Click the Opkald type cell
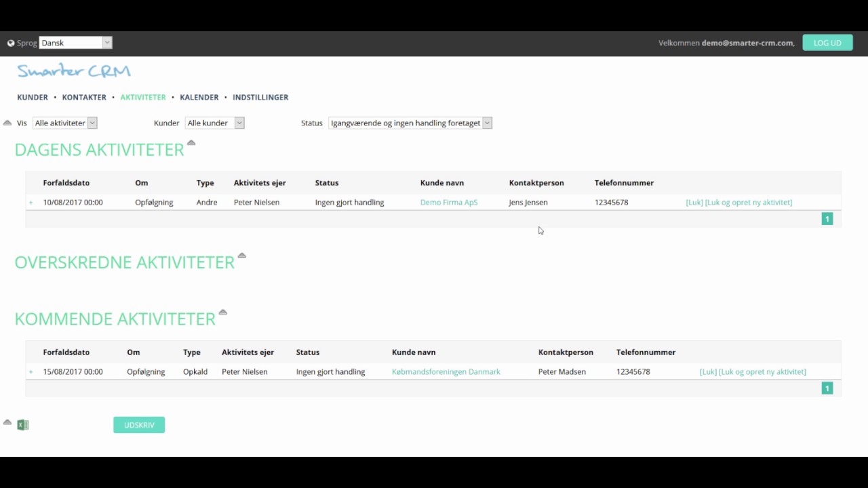This screenshot has width=868, height=488. [x=195, y=371]
